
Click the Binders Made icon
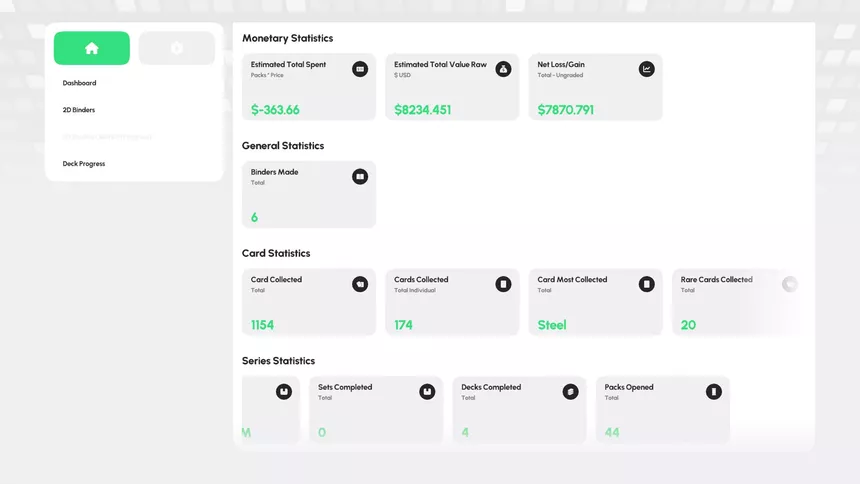point(360,177)
